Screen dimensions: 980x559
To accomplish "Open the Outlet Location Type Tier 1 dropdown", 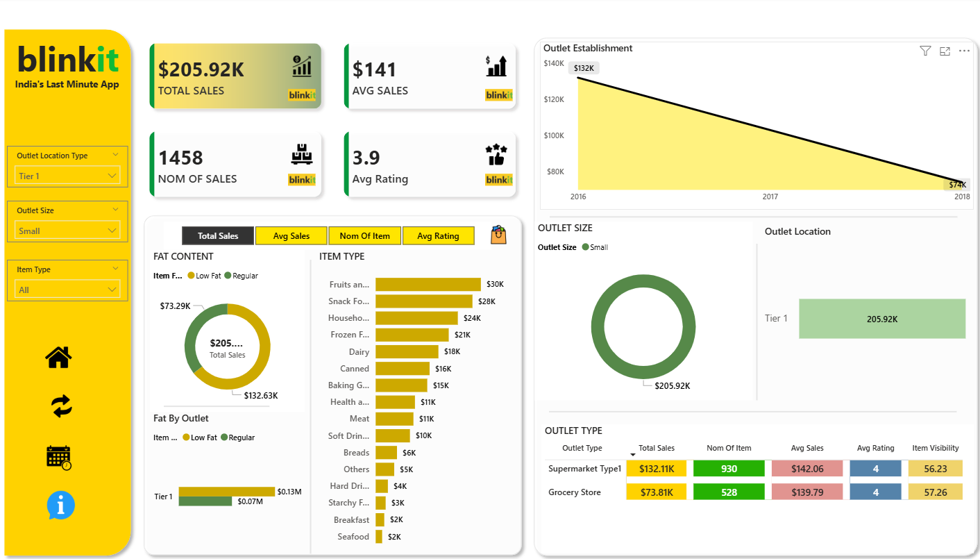I will (67, 176).
